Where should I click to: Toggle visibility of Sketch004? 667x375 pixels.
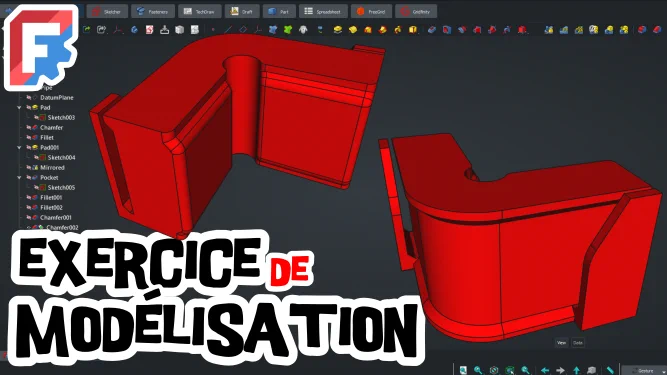click(36, 158)
